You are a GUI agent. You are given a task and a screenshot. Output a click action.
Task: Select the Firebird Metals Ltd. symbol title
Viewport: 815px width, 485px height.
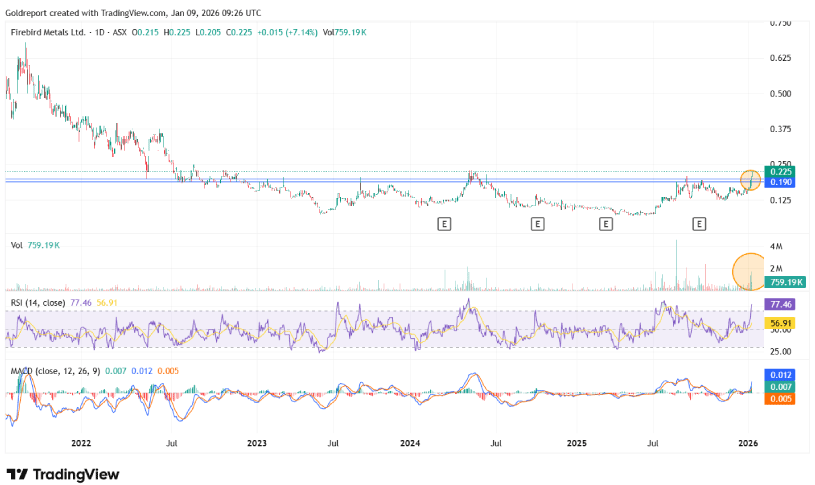[48, 33]
